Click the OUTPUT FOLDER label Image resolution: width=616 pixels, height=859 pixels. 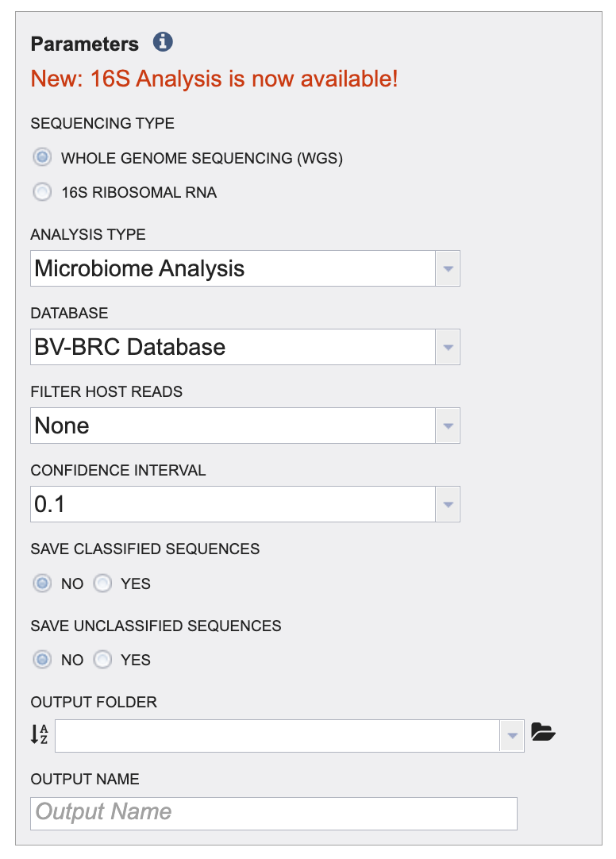[94, 702]
